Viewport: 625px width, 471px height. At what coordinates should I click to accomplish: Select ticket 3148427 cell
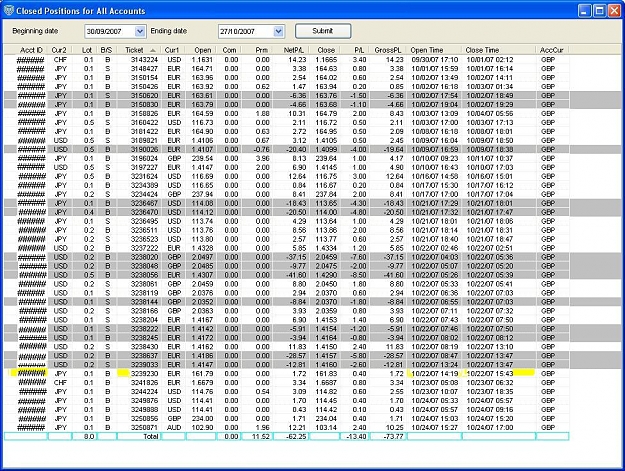[x=144, y=69]
